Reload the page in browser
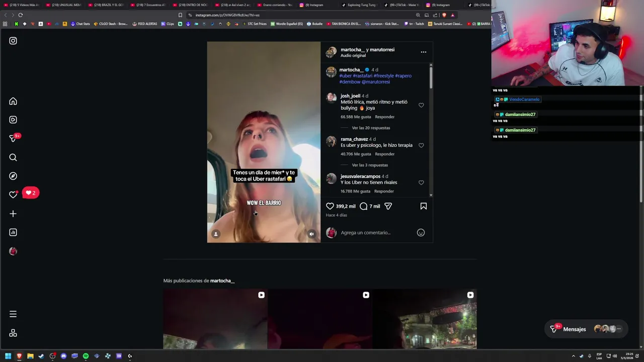 (20, 15)
